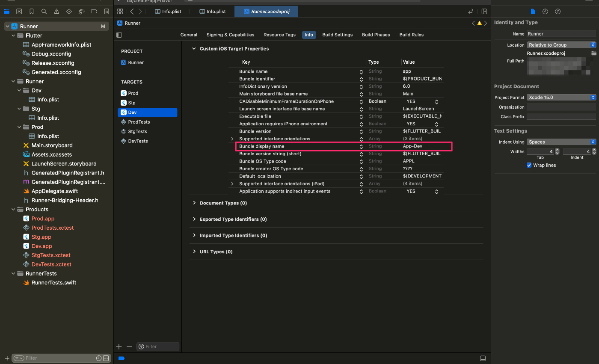Image resolution: width=599 pixels, height=364 pixels.
Task: Open the Location Relative to Group dropdown
Action: coord(561,45)
